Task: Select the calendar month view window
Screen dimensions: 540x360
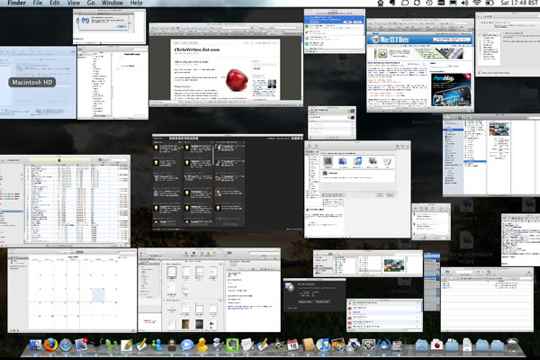Action: coord(72,290)
